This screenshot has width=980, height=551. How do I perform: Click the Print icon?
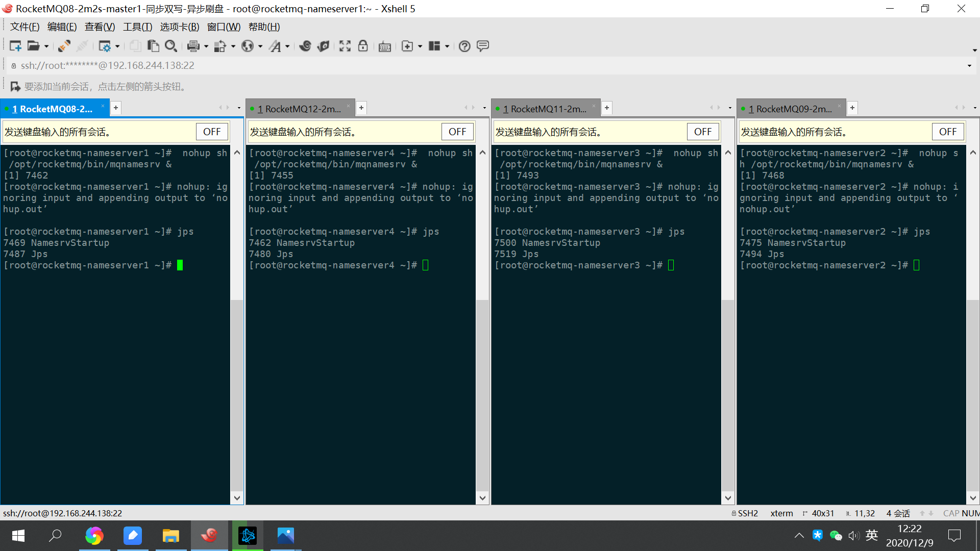[193, 46]
